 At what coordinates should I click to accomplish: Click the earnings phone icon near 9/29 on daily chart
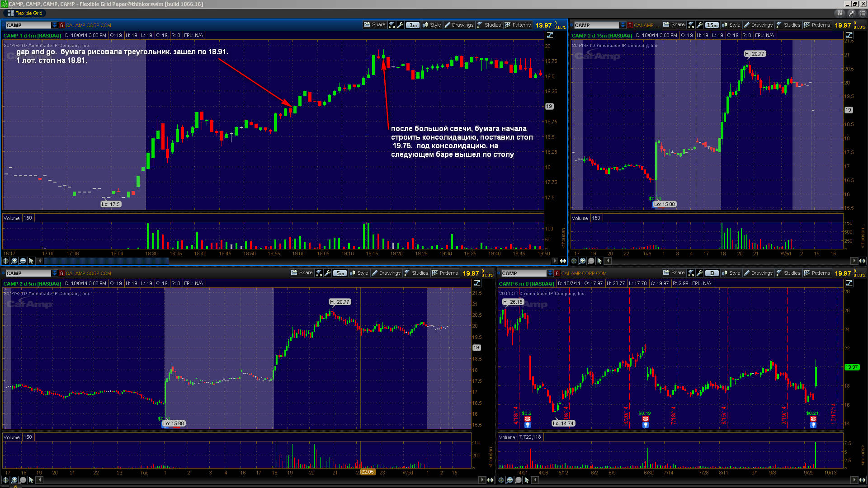coord(813,419)
